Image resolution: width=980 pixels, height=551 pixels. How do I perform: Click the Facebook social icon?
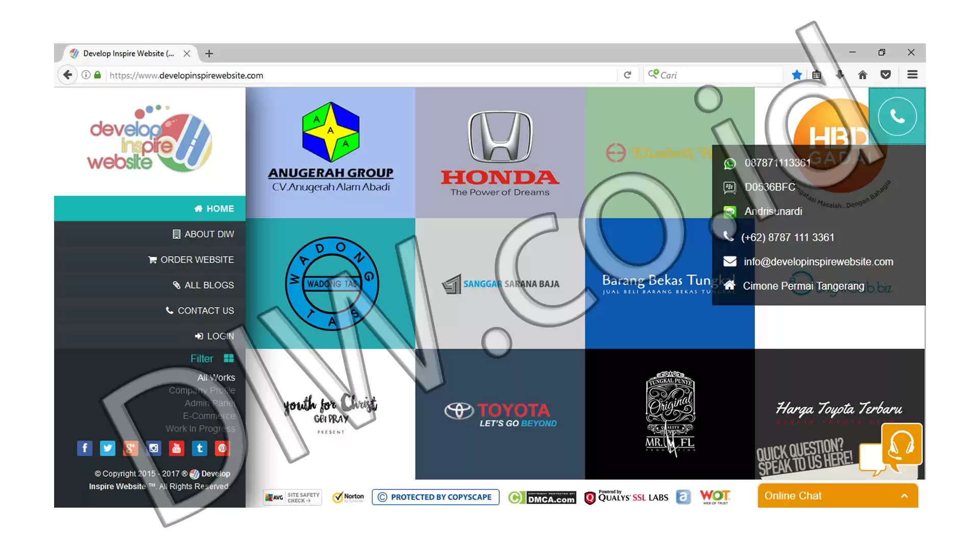85,448
